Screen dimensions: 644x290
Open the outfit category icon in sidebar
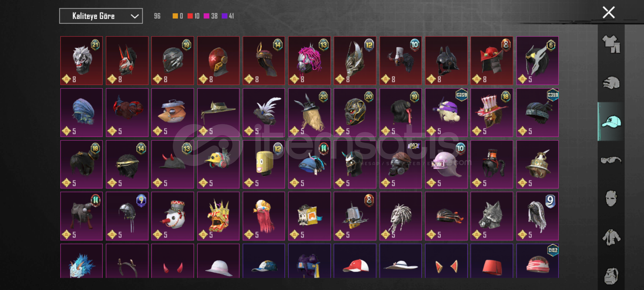click(x=611, y=44)
